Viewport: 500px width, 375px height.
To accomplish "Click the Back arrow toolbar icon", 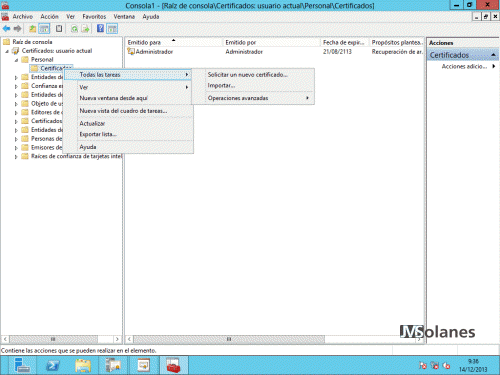I will point(6,29).
